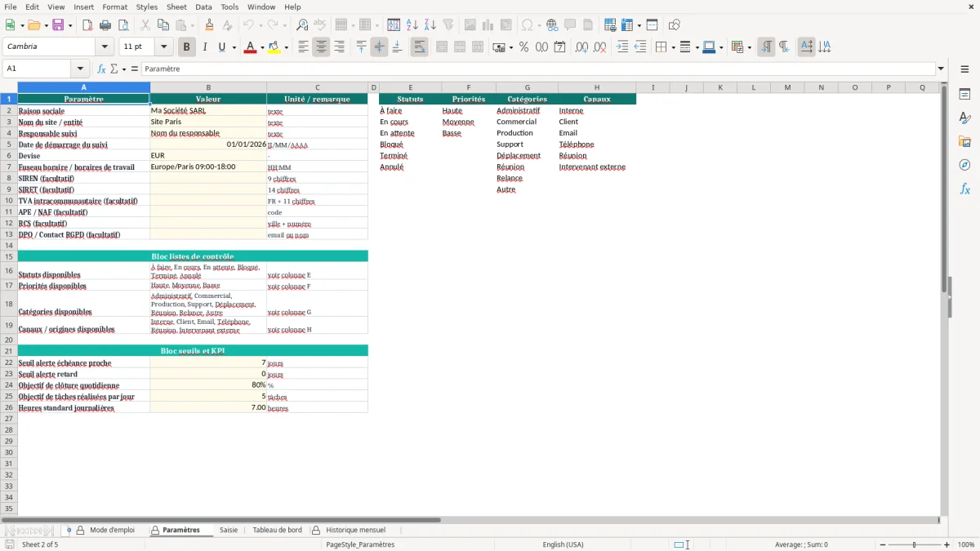Toggle Left-To-Right text direction
This screenshot has width=980, height=551.
point(766,47)
